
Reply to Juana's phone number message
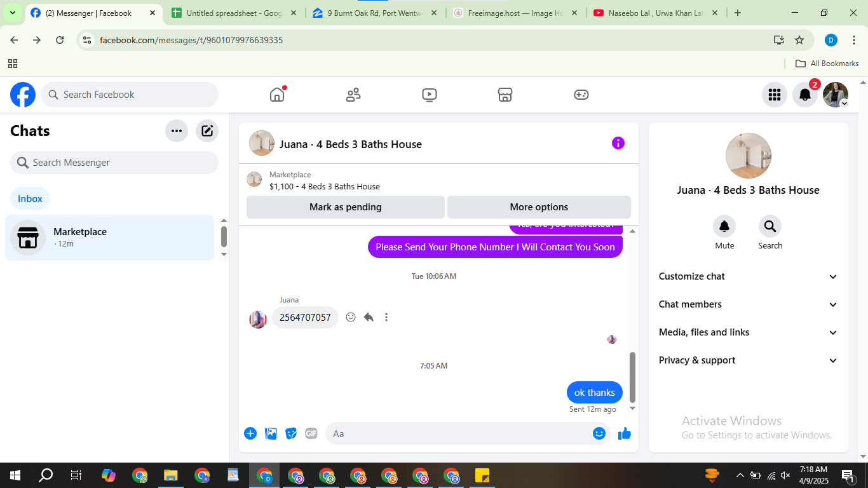[369, 317]
